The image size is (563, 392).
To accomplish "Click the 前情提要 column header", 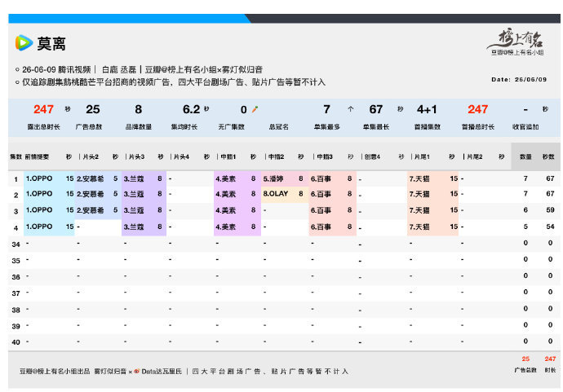I will pos(37,156).
